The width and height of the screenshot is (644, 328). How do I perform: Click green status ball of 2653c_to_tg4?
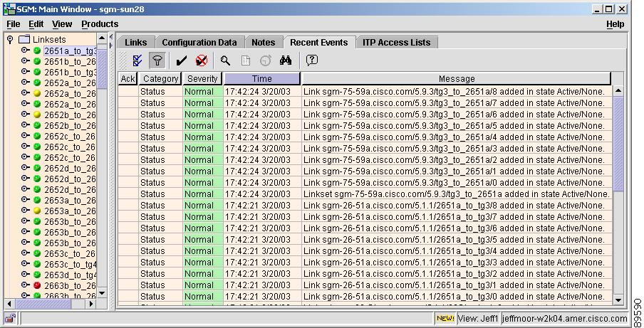click(x=37, y=264)
